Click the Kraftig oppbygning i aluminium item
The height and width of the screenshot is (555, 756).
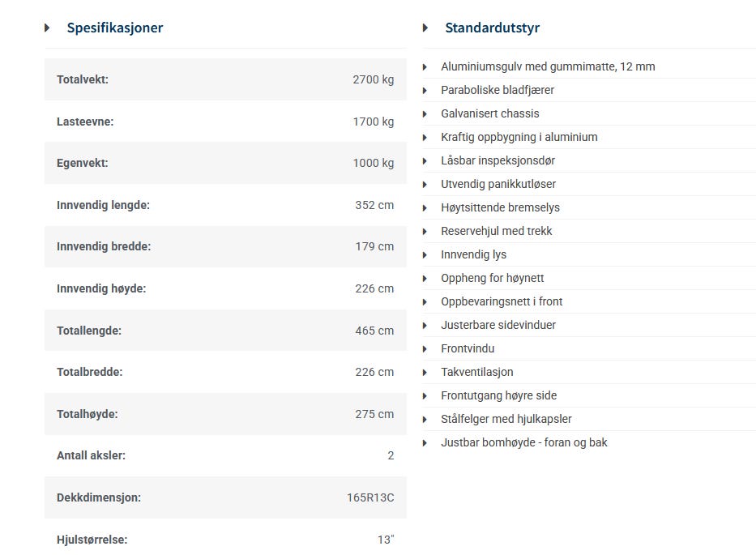pos(519,138)
